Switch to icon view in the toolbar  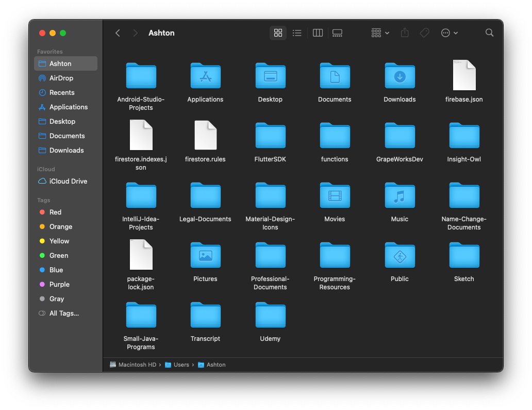click(x=278, y=32)
